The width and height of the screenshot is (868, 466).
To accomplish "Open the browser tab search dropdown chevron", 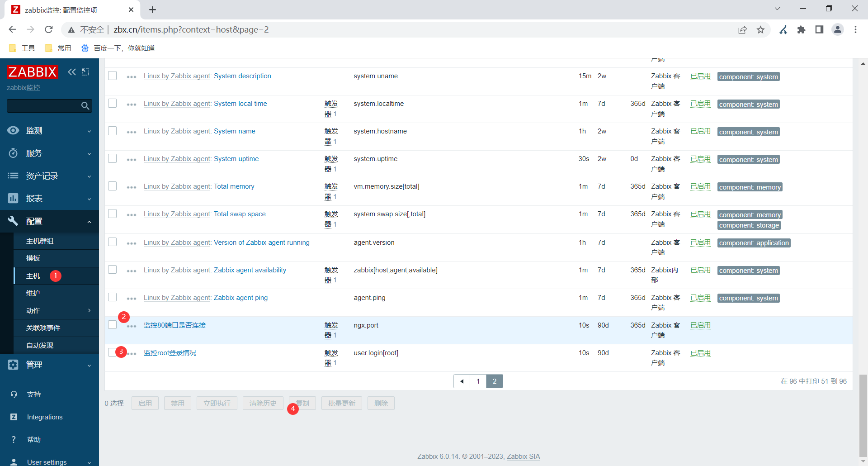I will (x=777, y=9).
